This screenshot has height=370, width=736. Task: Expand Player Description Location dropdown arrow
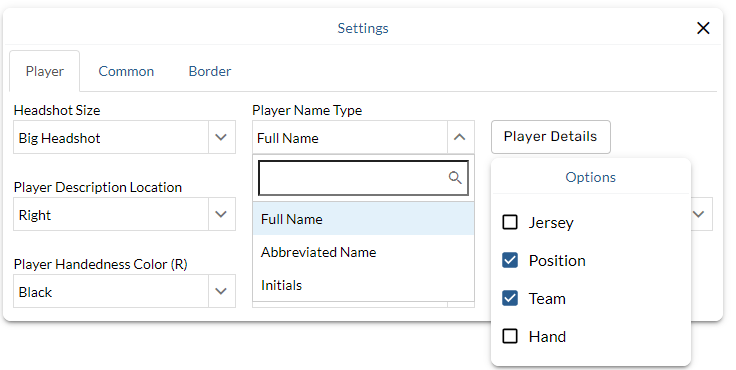coord(221,215)
